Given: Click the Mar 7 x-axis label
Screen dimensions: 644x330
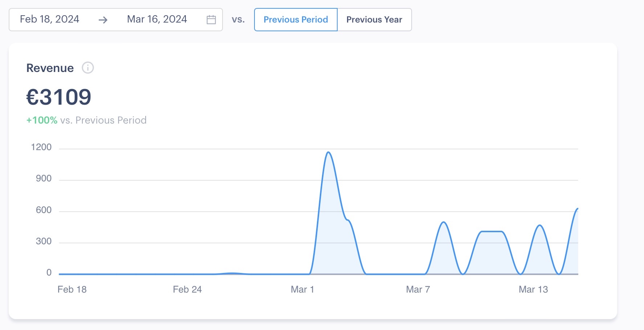Looking at the screenshot, I should coord(418,289).
